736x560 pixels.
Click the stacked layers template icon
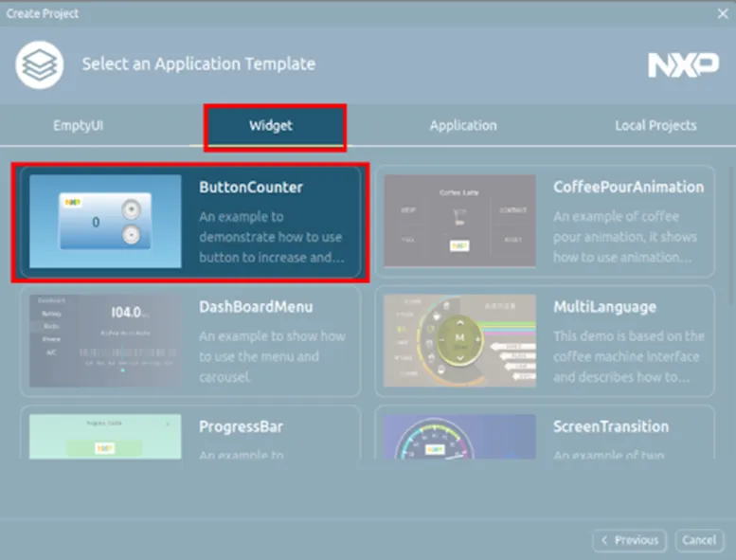pos(40,64)
